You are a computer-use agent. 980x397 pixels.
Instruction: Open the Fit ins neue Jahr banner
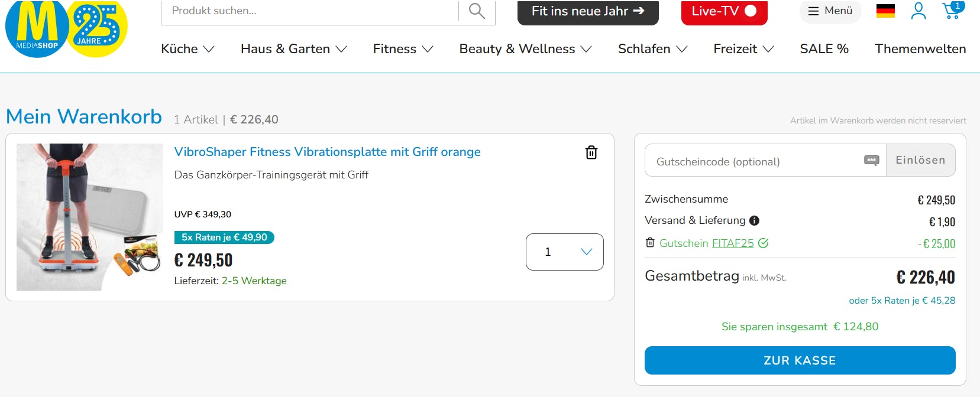click(x=588, y=11)
